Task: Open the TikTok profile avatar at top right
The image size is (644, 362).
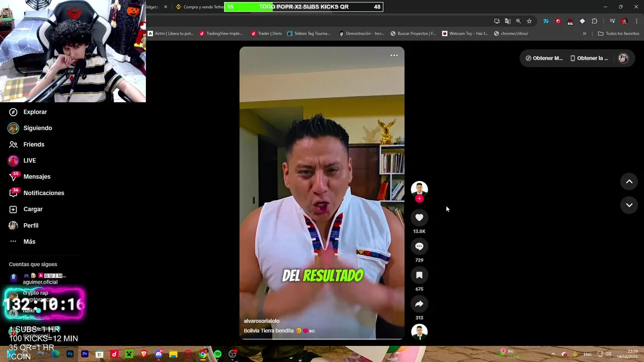Action: pyautogui.click(x=623, y=58)
